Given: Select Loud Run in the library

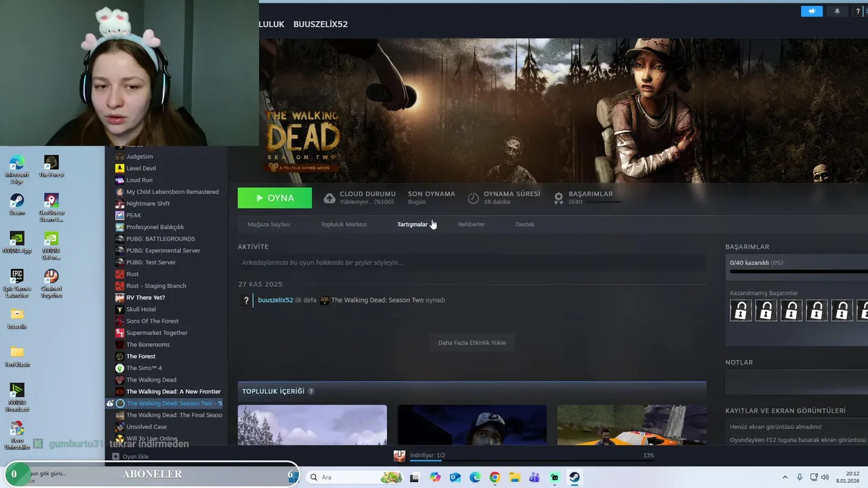Looking at the screenshot, I should [x=139, y=180].
